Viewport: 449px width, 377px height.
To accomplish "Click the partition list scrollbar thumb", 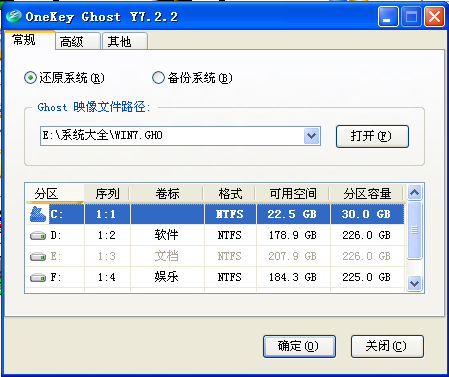I will pos(414,230).
